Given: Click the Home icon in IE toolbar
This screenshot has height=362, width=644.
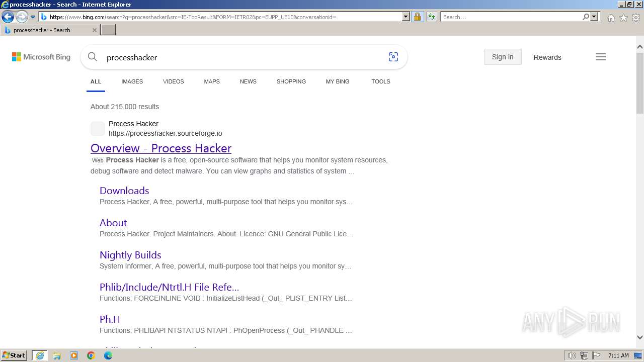Looking at the screenshot, I should pyautogui.click(x=611, y=18).
